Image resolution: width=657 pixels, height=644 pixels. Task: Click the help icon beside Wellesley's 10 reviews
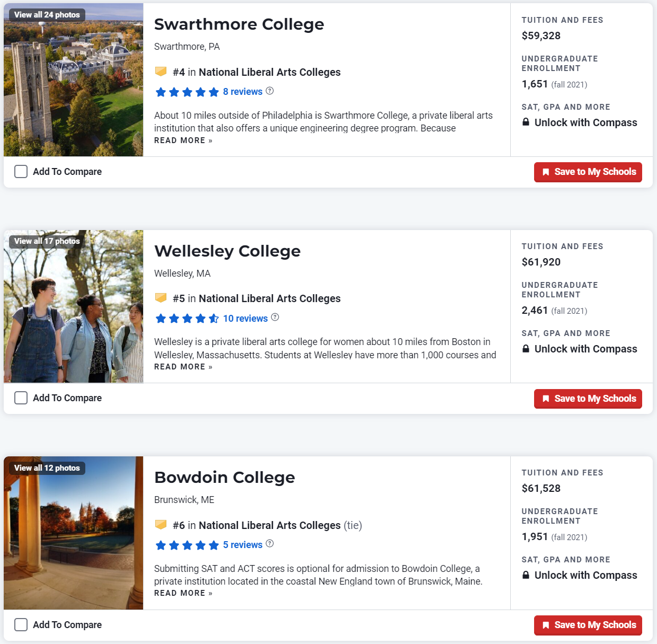[x=275, y=317]
